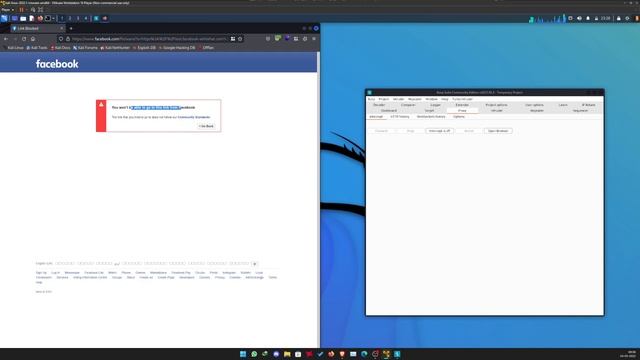Switch to the Dashboard tab

coord(389,111)
